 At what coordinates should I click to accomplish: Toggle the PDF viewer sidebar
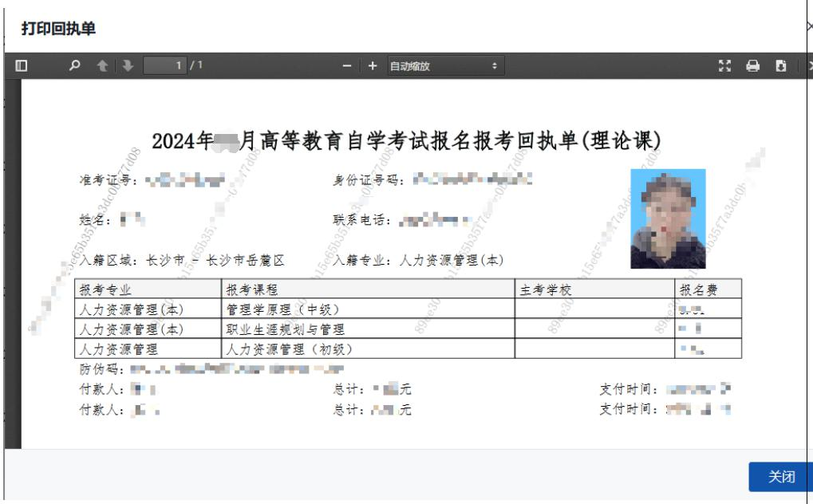point(22,66)
